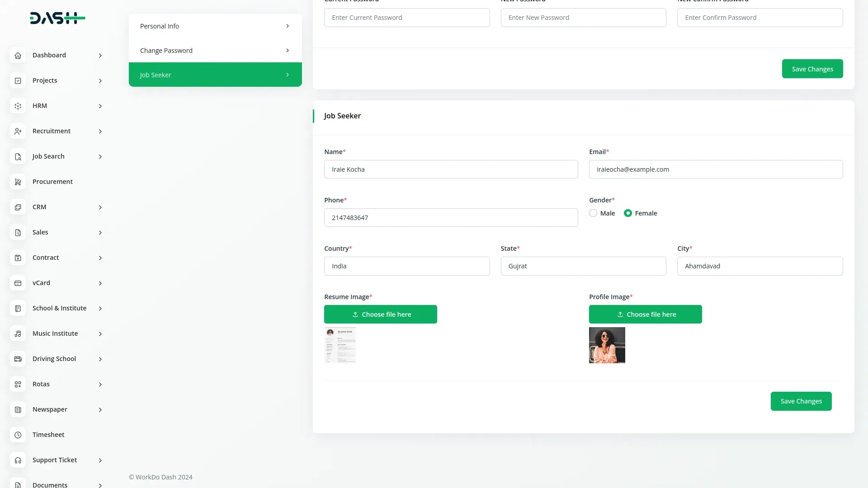Viewport: 868px width, 488px height.
Task: Click the HRM sidebar icon
Action: (18, 106)
